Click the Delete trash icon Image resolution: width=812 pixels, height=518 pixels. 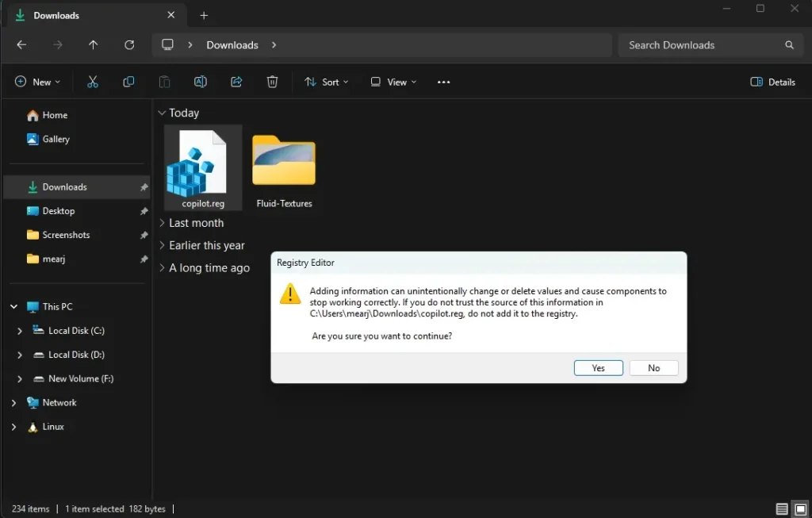point(272,82)
